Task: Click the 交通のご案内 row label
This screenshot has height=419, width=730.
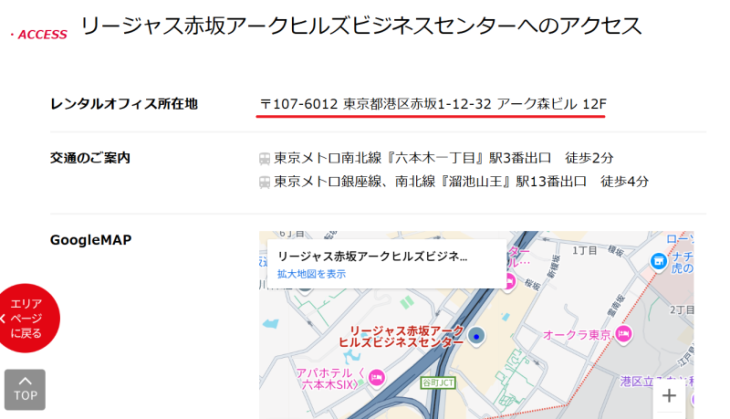Action: click(90, 158)
